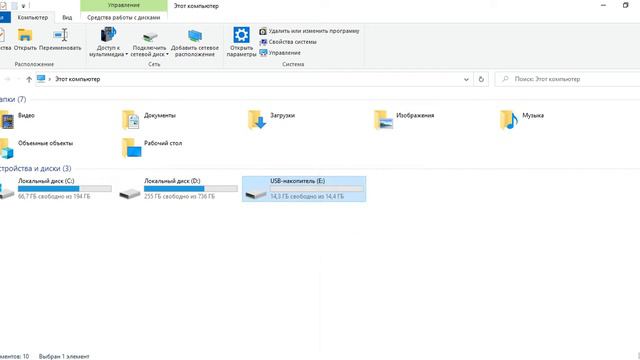Click the search box Поиск: Этот компьютер
The height and width of the screenshot is (360, 640).
click(567, 79)
